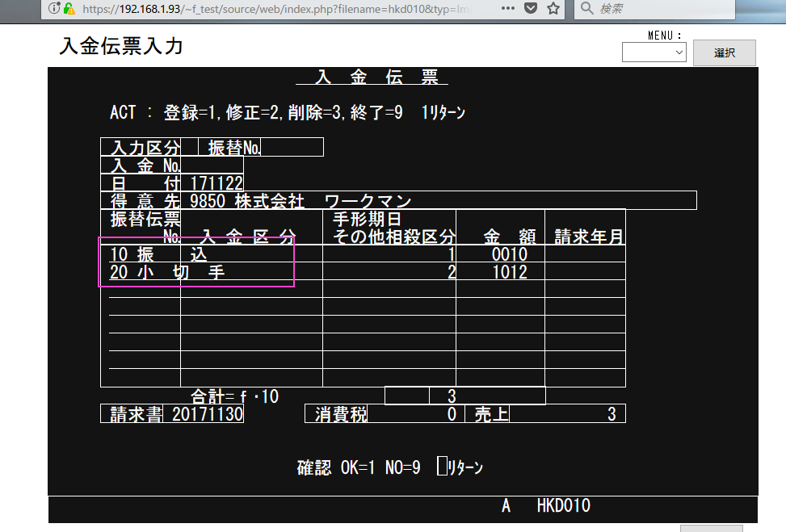
Task: Click the search magnifier icon
Action: click(587, 9)
